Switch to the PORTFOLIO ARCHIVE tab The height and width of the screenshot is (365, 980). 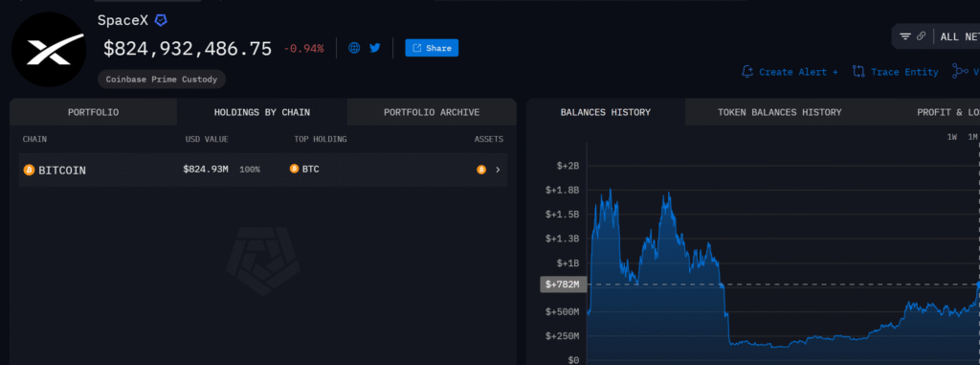(x=432, y=113)
